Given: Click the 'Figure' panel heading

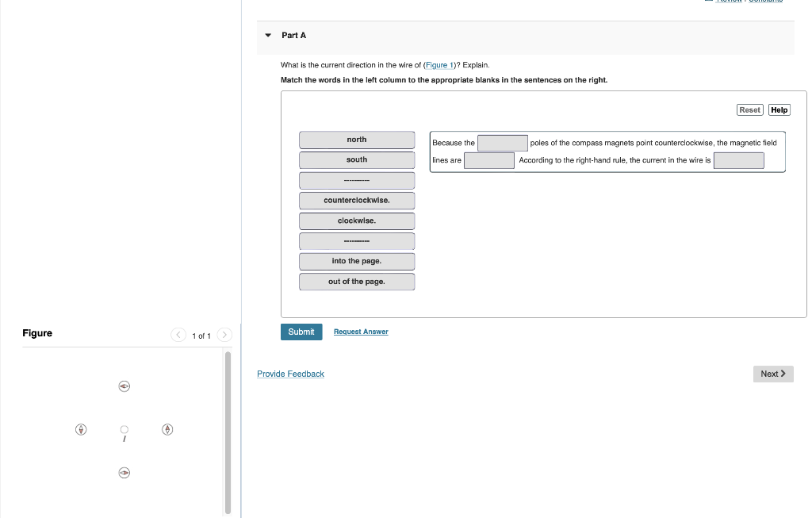Looking at the screenshot, I should pyautogui.click(x=37, y=333).
